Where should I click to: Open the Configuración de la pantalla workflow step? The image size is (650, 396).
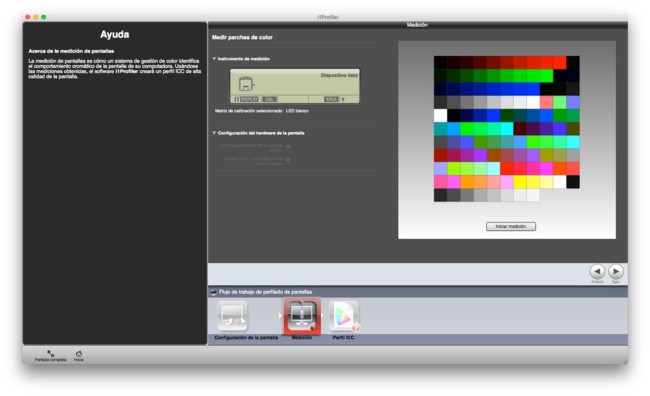click(x=233, y=316)
